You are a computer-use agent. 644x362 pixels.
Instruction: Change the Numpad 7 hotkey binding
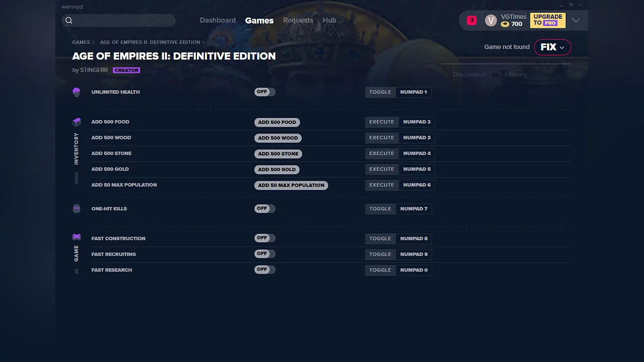click(414, 209)
